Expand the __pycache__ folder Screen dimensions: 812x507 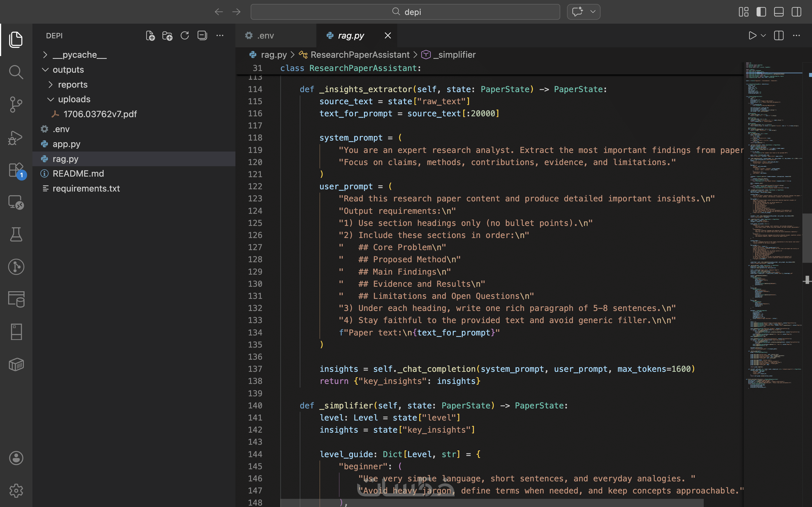click(x=80, y=55)
